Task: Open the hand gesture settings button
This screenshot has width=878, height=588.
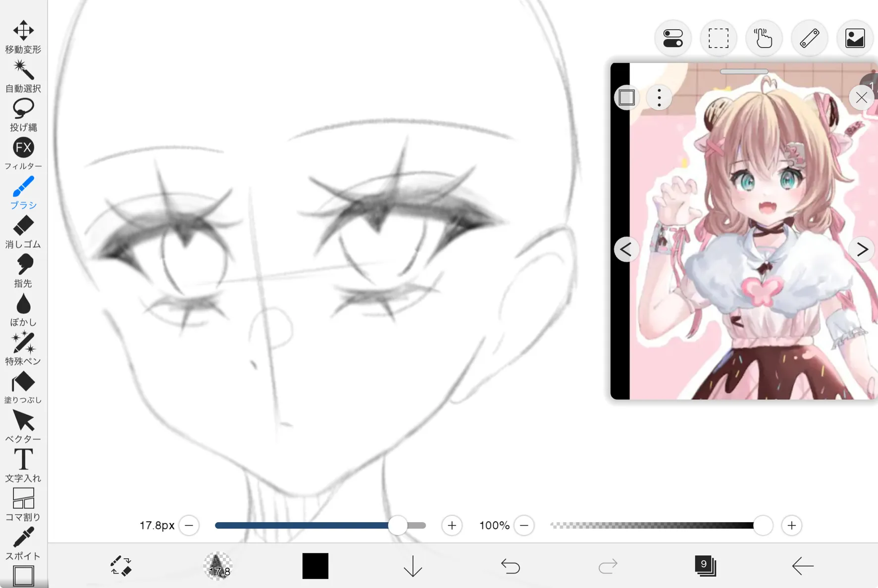Action: 764,38
